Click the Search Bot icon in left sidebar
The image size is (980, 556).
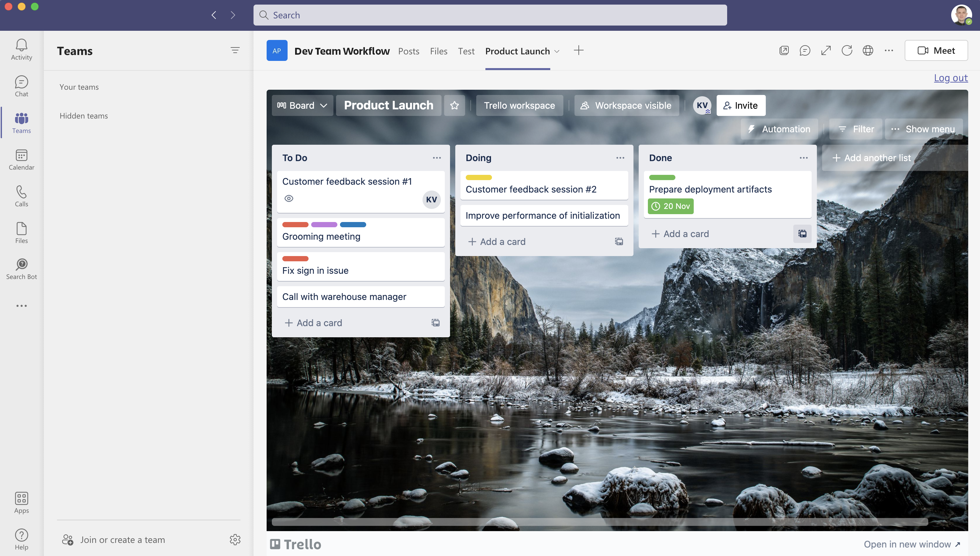(22, 264)
